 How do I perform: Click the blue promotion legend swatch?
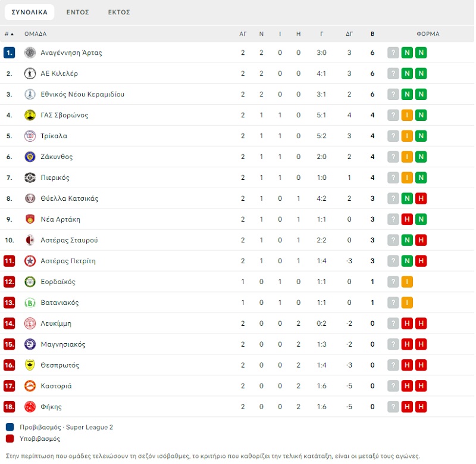coord(10,427)
